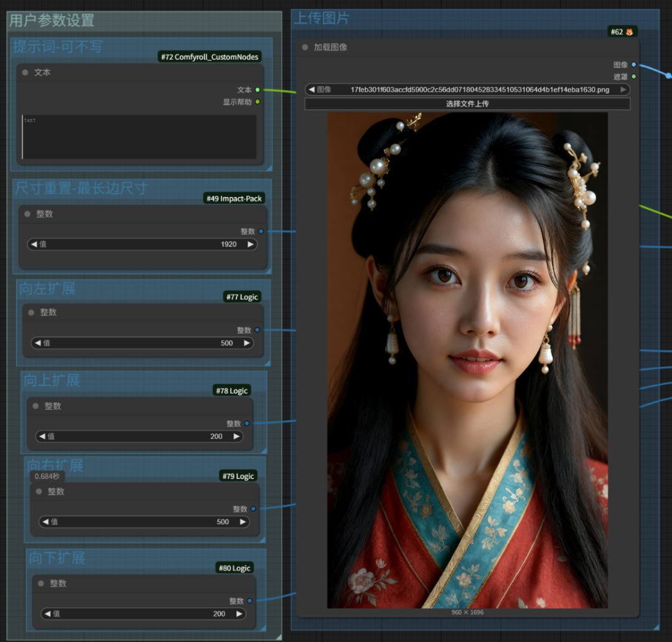
Task: Click the 0.684秒 execution time tag
Action: point(47,476)
